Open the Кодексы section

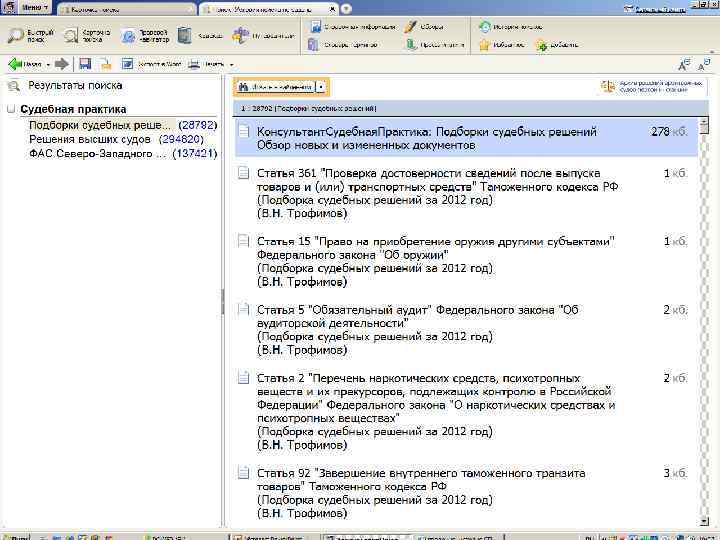point(200,35)
